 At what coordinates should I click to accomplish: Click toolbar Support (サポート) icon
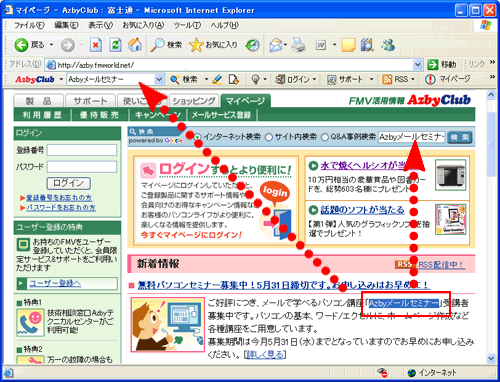(x=332, y=79)
